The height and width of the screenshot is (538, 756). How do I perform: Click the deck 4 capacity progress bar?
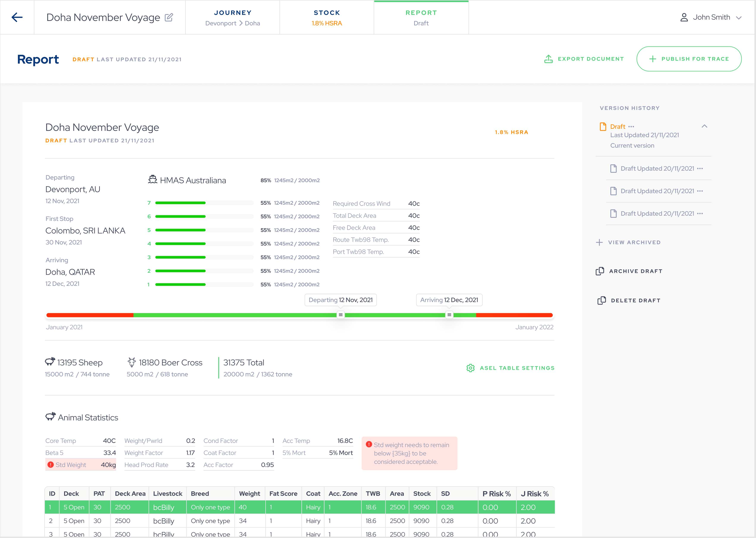click(204, 244)
